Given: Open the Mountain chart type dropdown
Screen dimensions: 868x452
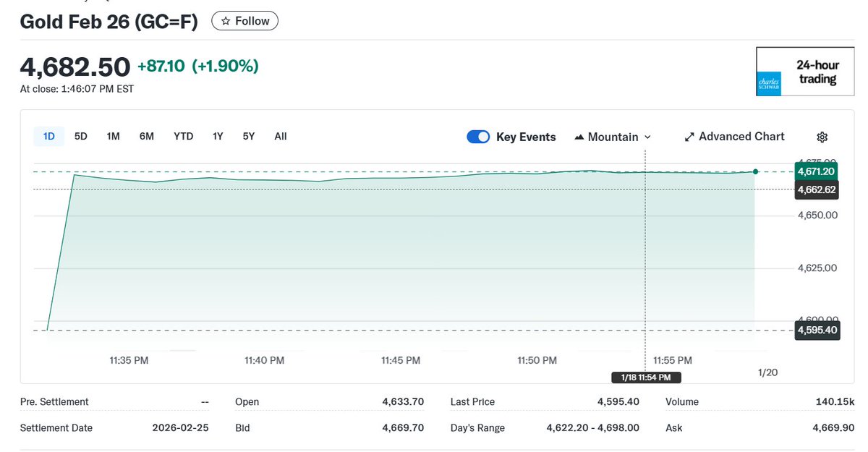Looking at the screenshot, I should (613, 137).
